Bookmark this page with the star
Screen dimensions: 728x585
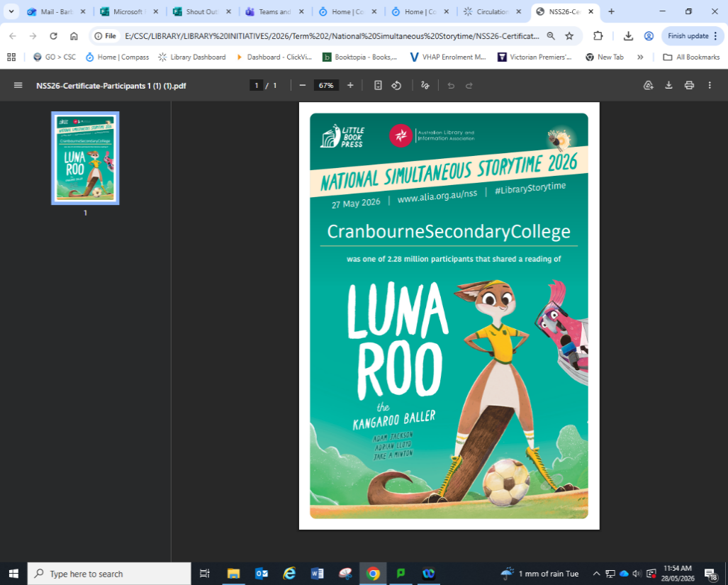[x=569, y=35]
